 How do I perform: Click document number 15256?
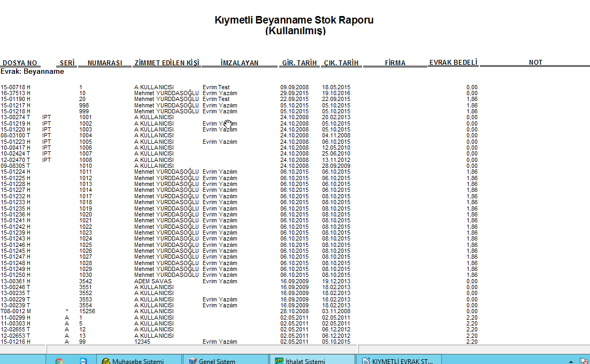pyautogui.click(x=87, y=312)
